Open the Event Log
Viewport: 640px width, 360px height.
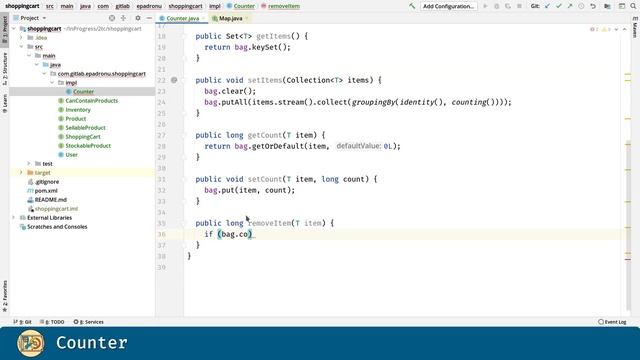[612, 322]
